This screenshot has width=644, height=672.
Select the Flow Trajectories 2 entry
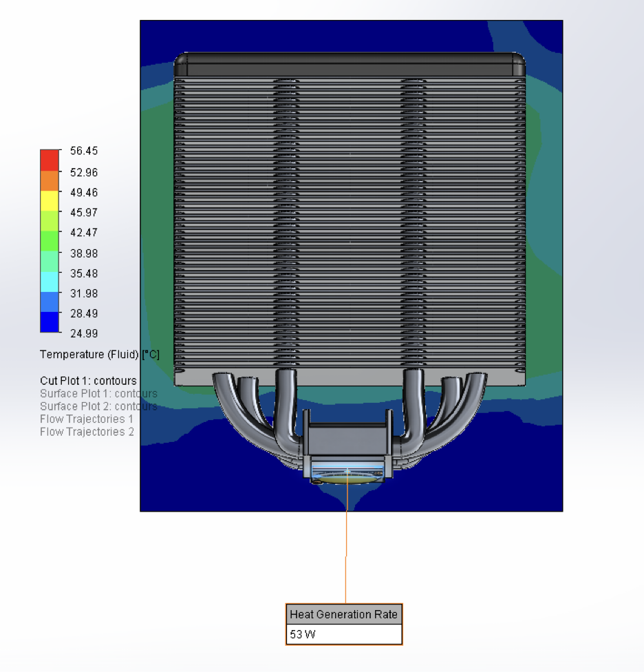pyautogui.click(x=87, y=432)
